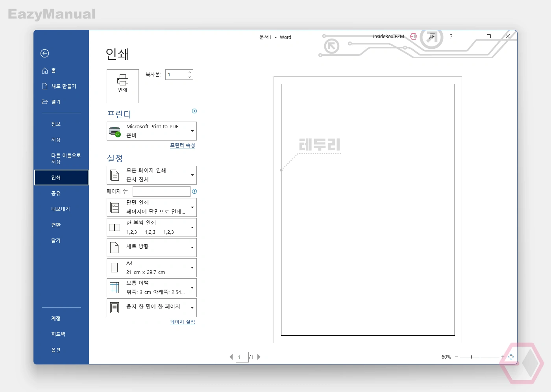Click the info icon beside 페이지 수 field
This screenshot has width=551, height=392.
click(194, 191)
